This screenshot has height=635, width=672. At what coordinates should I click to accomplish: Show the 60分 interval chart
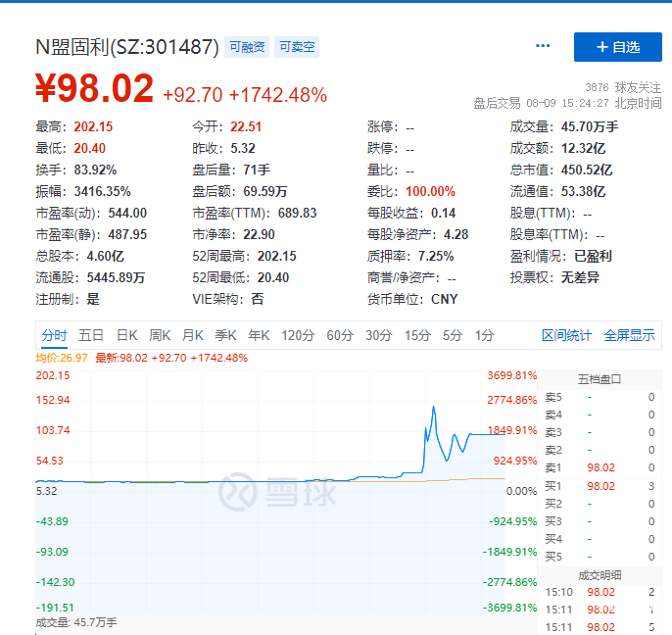pyautogui.click(x=340, y=335)
